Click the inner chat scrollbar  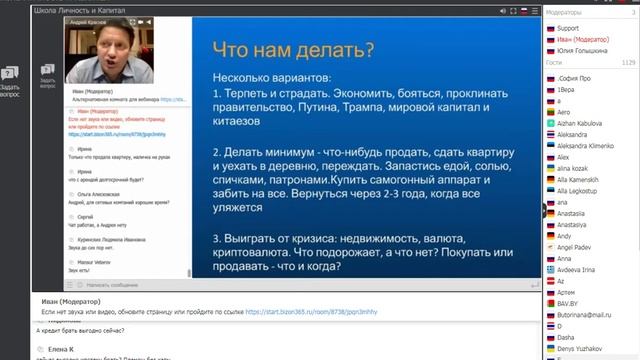click(x=189, y=273)
